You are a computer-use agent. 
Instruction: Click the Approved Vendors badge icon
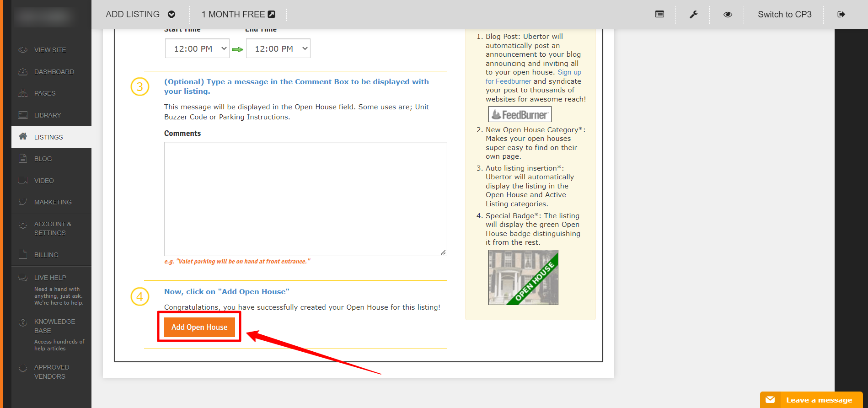(23, 368)
